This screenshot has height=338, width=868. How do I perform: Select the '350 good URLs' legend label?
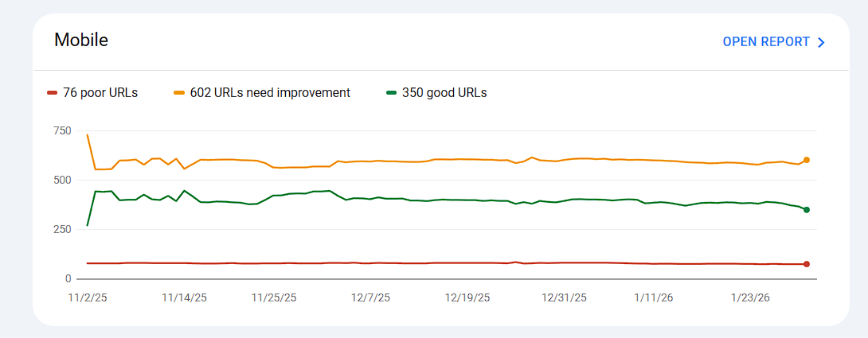[x=444, y=93]
